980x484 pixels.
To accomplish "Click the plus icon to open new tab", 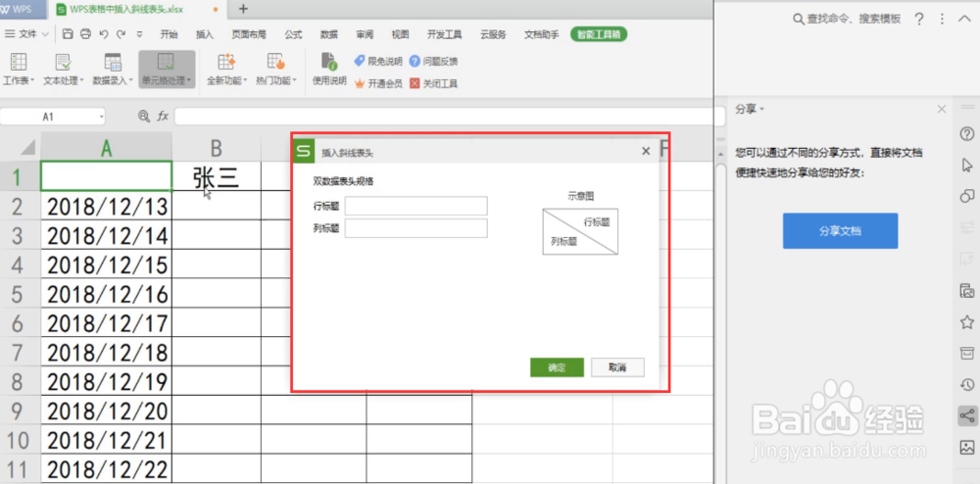I will click(x=244, y=9).
